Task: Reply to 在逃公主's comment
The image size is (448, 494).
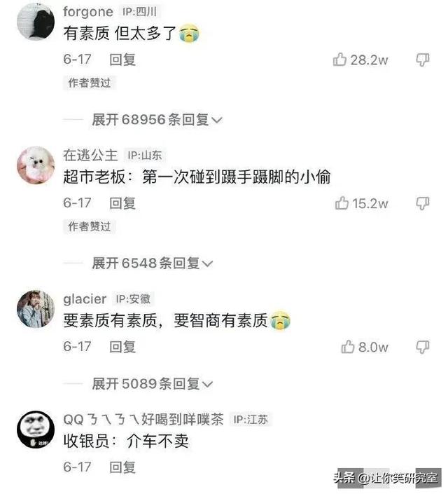Action: coord(122,203)
